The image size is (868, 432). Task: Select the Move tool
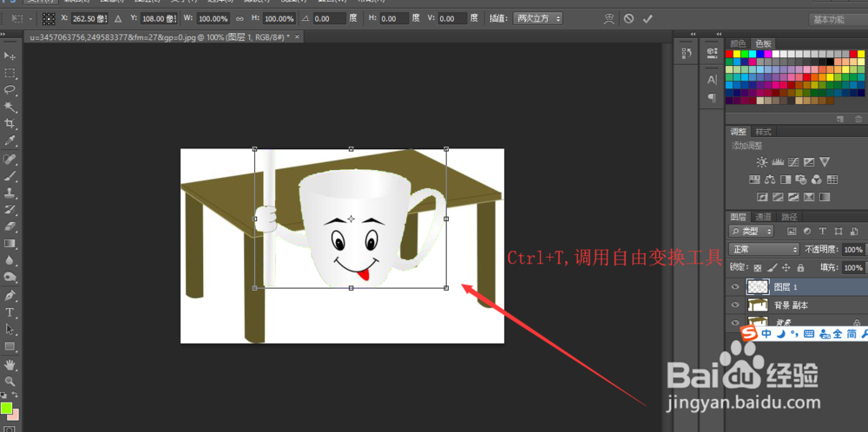coord(10,56)
